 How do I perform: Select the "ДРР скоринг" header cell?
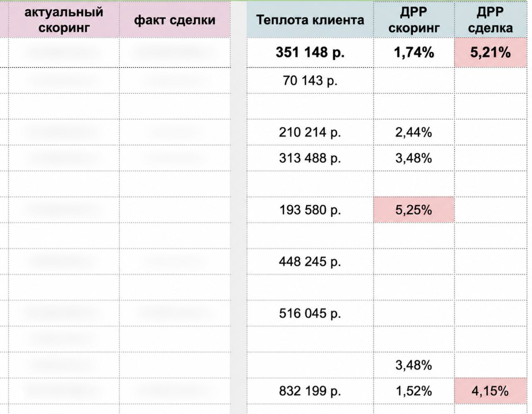pos(414,20)
